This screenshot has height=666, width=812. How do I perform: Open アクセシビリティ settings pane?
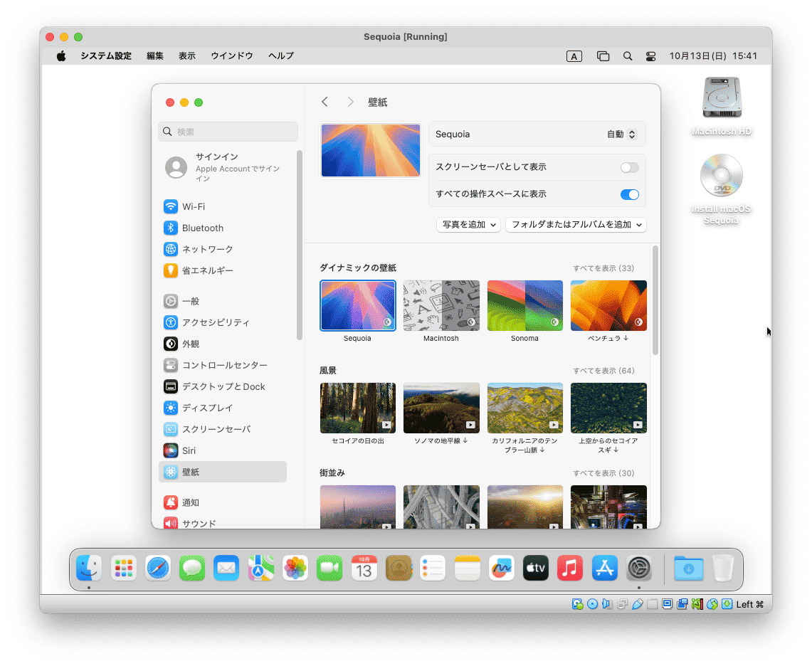click(x=223, y=322)
